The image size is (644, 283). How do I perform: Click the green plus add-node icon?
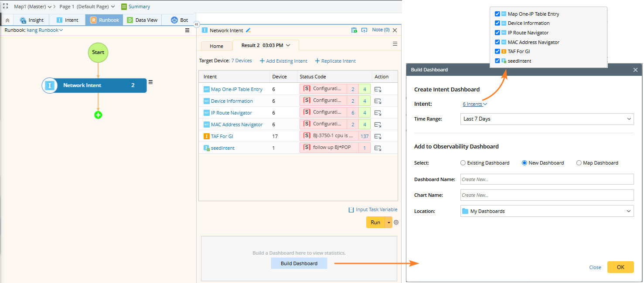coord(98,115)
